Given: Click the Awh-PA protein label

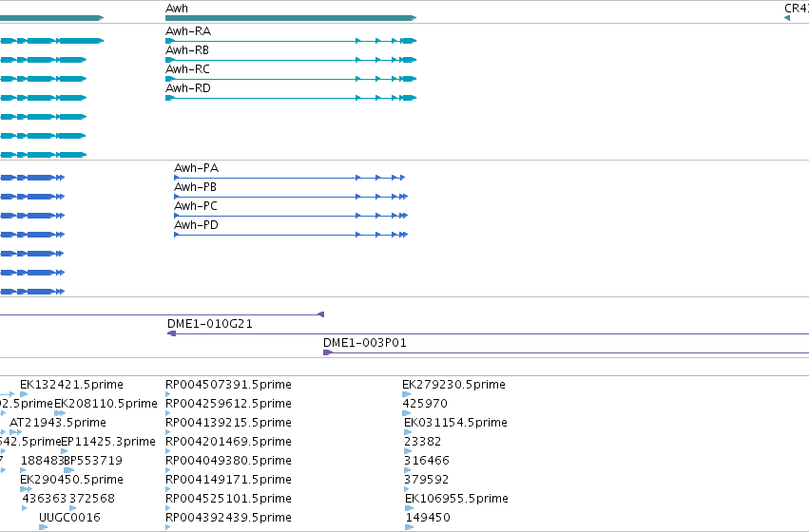Looking at the screenshot, I should pyautogui.click(x=196, y=168).
